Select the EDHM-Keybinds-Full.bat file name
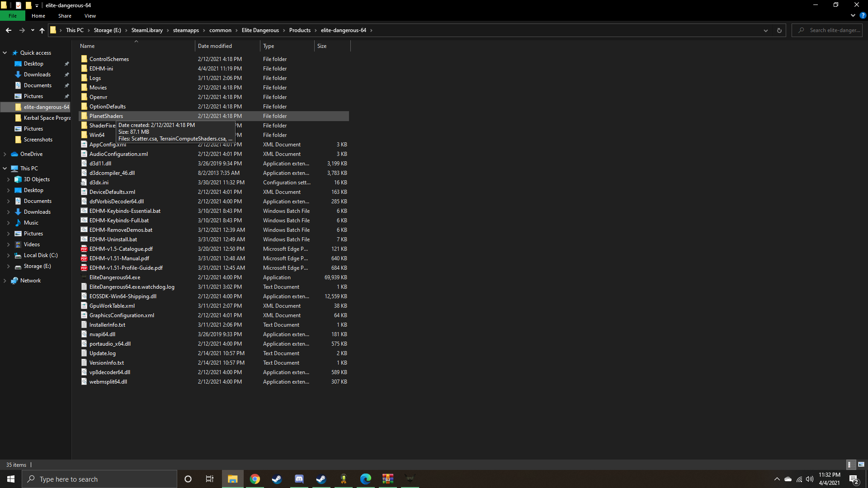This screenshot has width=868, height=488. (x=119, y=221)
